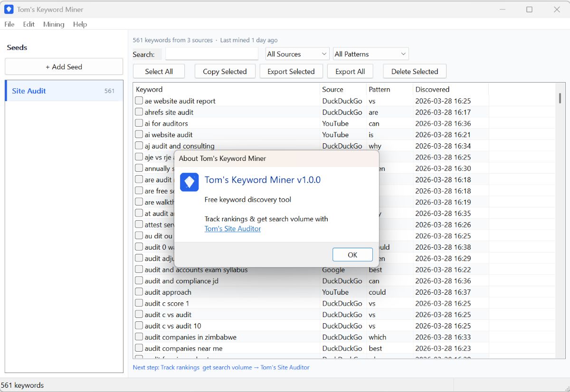Check the "ai for auditors" keyword checkbox
Screen dimensions: 570x392
point(139,123)
